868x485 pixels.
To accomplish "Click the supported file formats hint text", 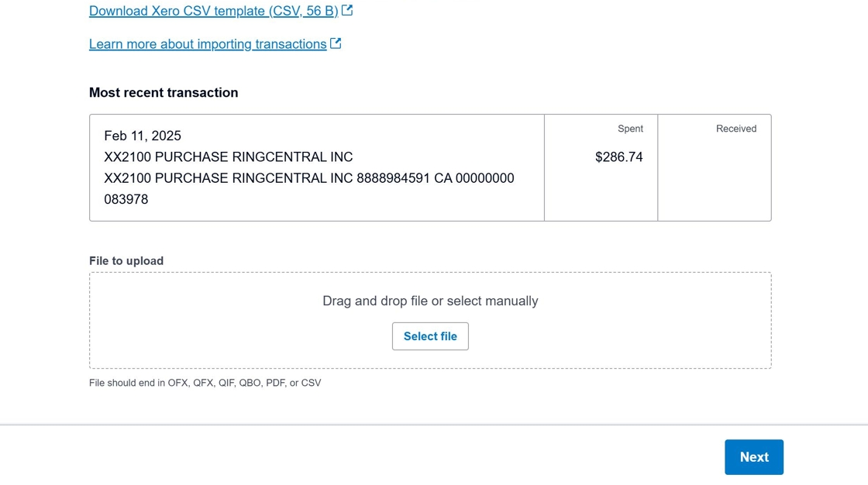I will click(x=205, y=383).
